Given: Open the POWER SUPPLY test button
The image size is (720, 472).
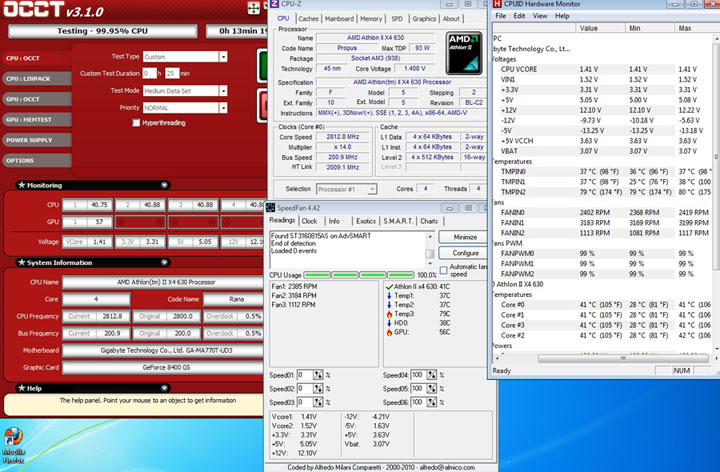Looking at the screenshot, I should tap(37, 140).
